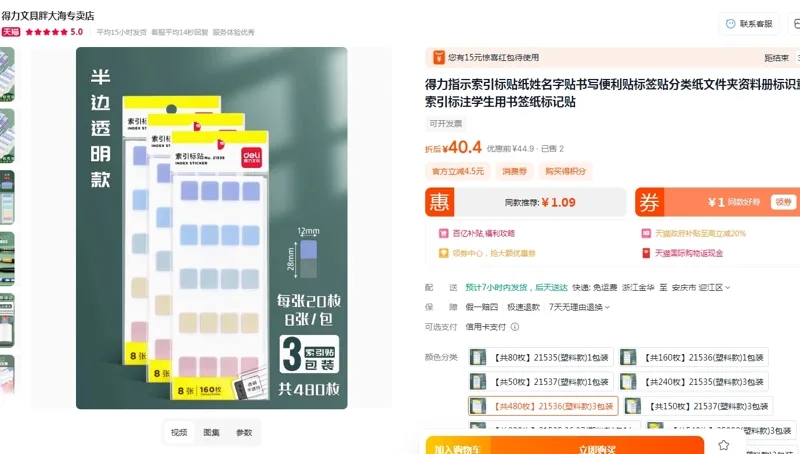Click the ¥40.4 discounted price
This screenshot has width=800, height=454.
pos(462,147)
